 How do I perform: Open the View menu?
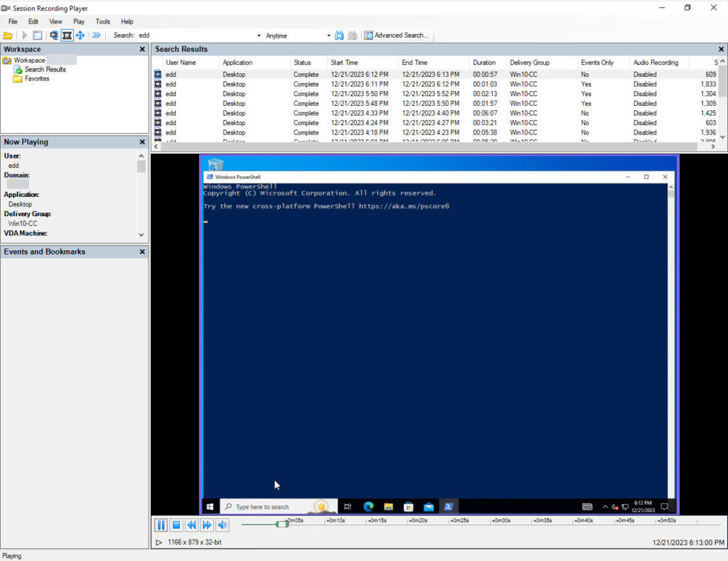[55, 21]
